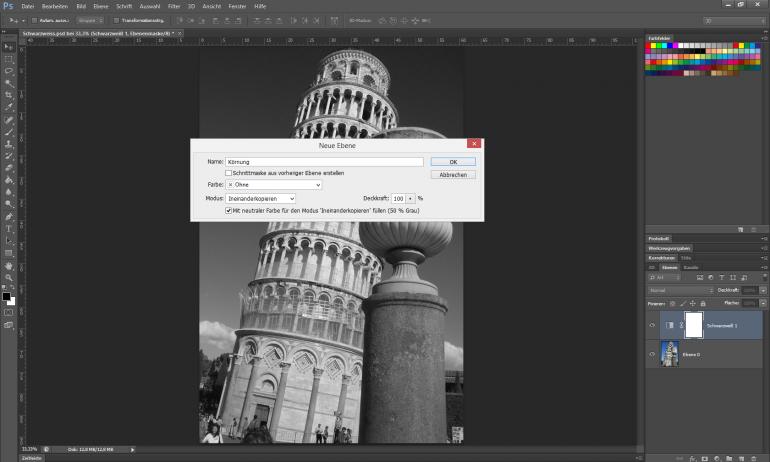Switch to the Korrekturen tab
The height and width of the screenshot is (462, 770).
[661, 258]
